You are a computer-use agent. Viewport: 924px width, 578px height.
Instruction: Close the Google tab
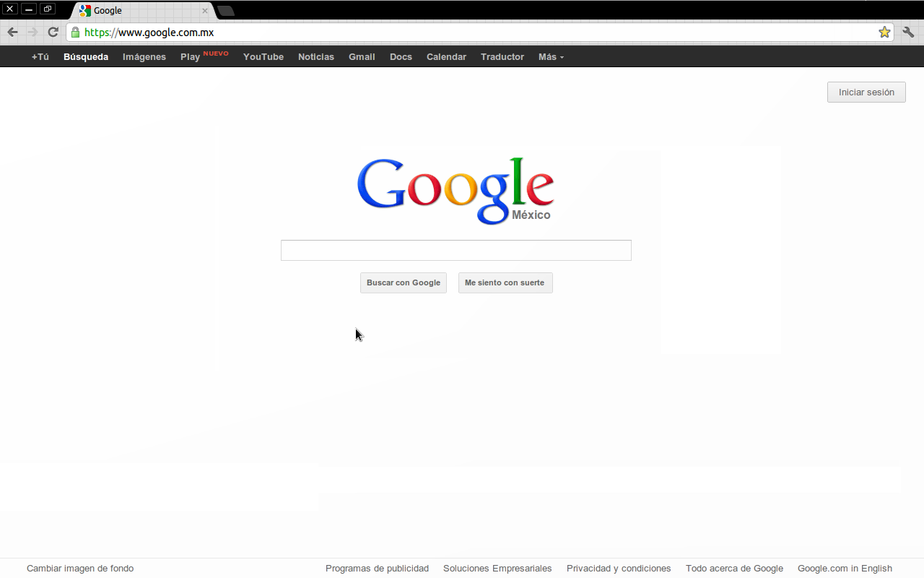205,11
